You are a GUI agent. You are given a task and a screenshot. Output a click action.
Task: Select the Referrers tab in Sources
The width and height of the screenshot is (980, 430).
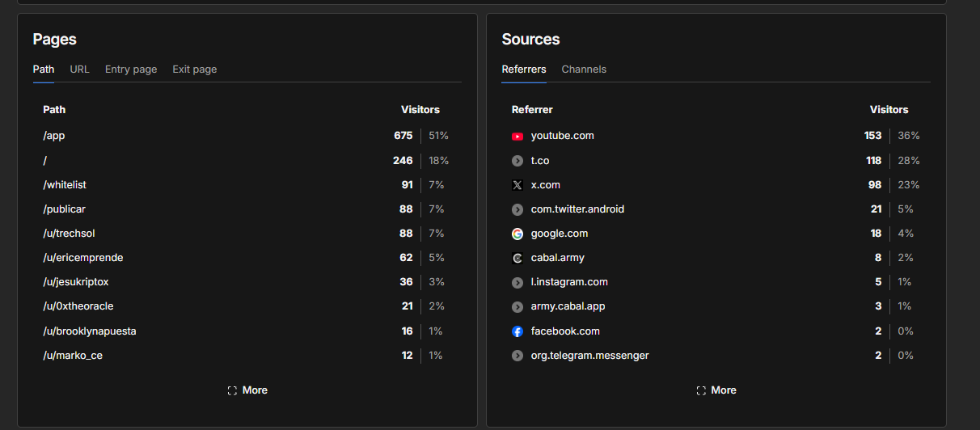524,70
